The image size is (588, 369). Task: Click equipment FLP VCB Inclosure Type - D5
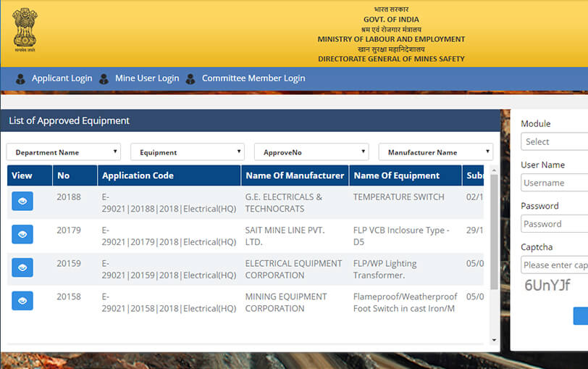pos(401,236)
